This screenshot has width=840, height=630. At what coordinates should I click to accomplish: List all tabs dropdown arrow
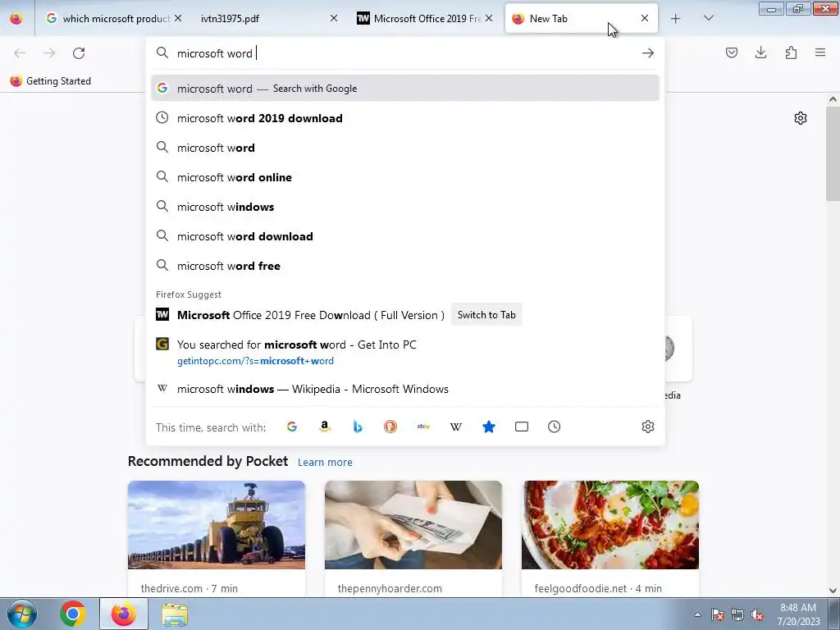coord(708,18)
